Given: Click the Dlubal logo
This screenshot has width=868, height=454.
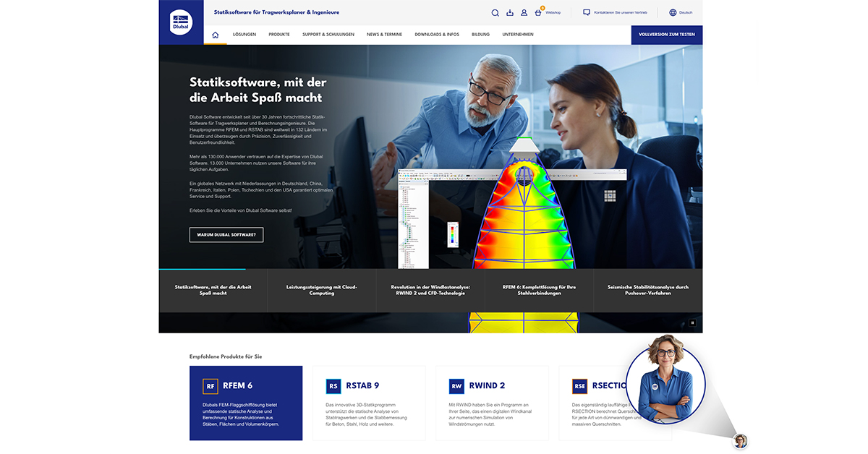Looking at the screenshot, I should click(181, 22).
